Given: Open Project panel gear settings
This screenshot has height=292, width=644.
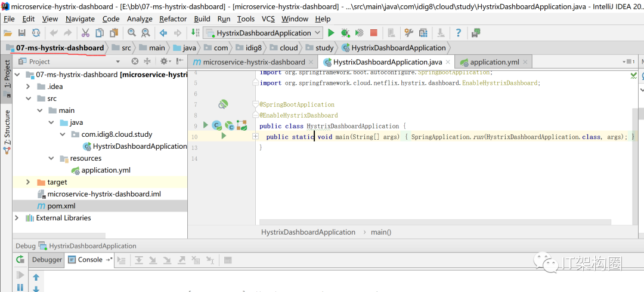Looking at the screenshot, I should click(165, 62).
